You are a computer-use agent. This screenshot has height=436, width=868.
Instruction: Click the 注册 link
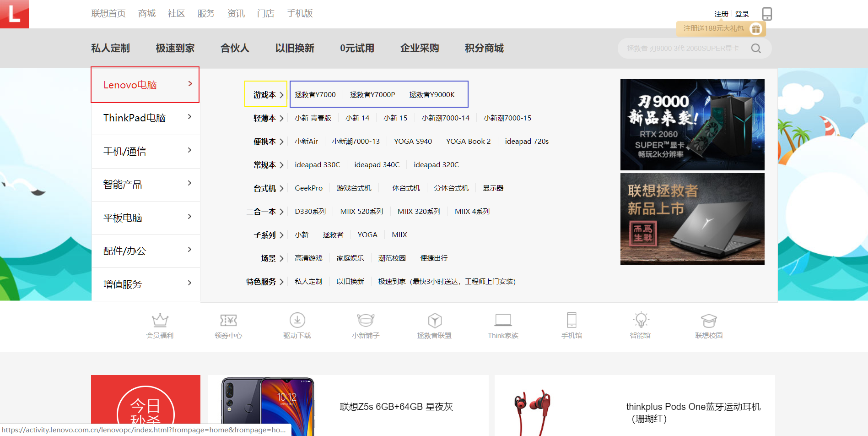[x=721, y=14]
